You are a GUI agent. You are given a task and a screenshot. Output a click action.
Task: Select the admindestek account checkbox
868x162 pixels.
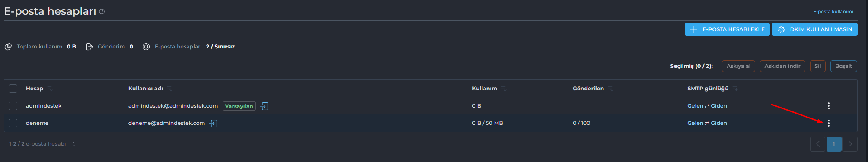13,106
